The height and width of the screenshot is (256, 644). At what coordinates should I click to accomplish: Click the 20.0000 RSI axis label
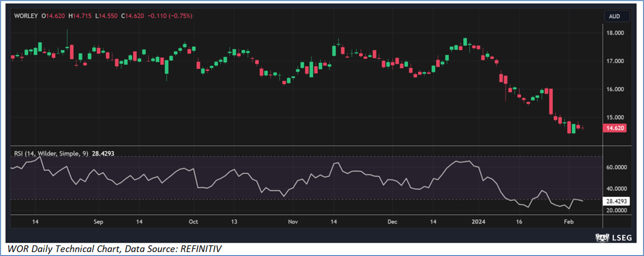617,210
